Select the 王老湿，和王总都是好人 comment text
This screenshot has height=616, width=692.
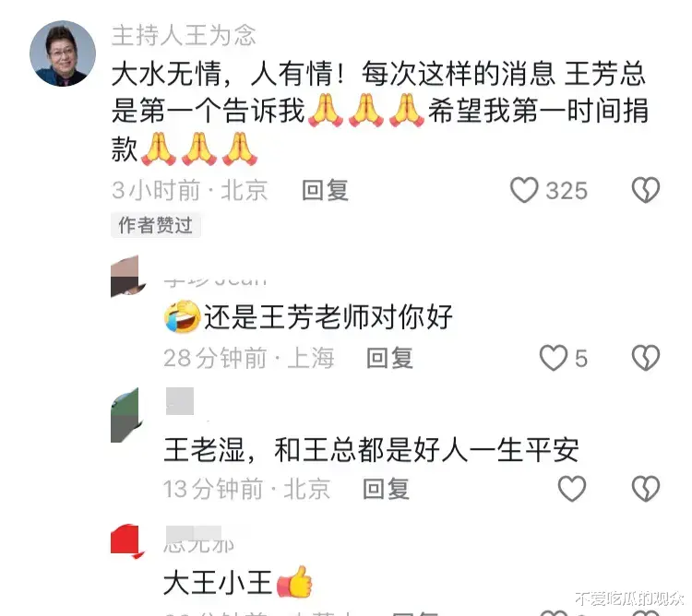click(371, 450)
